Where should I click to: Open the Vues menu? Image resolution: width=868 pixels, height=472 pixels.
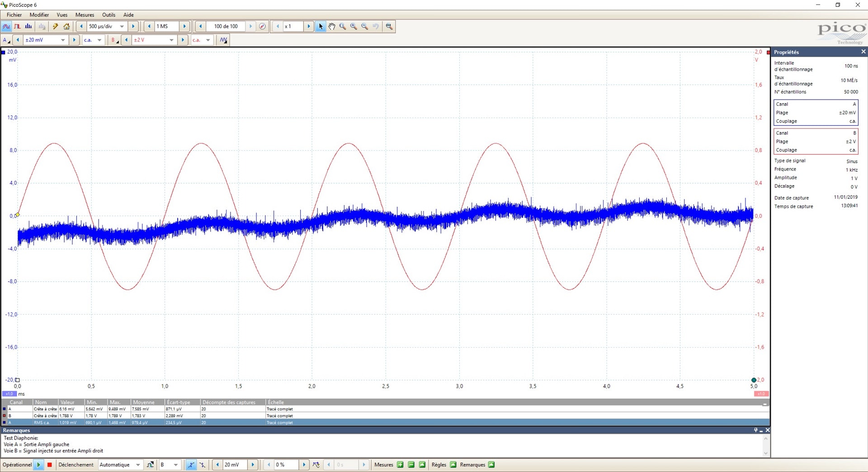tap(62, 14)
